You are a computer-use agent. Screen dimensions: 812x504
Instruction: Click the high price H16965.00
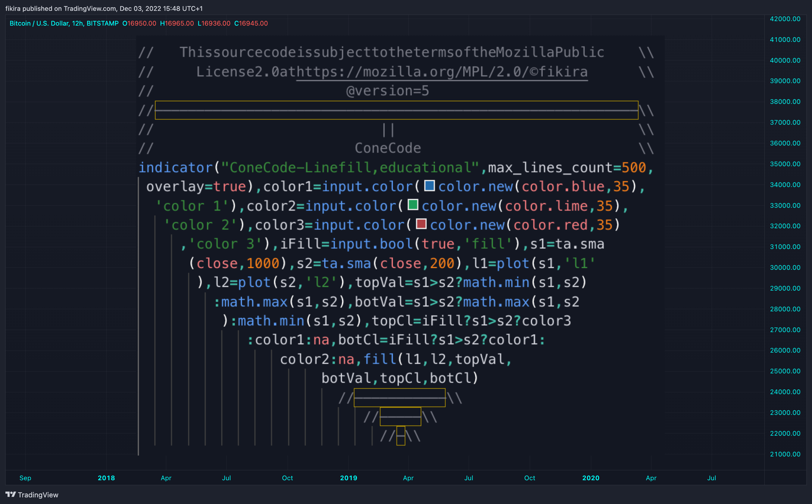coord(177,23)
